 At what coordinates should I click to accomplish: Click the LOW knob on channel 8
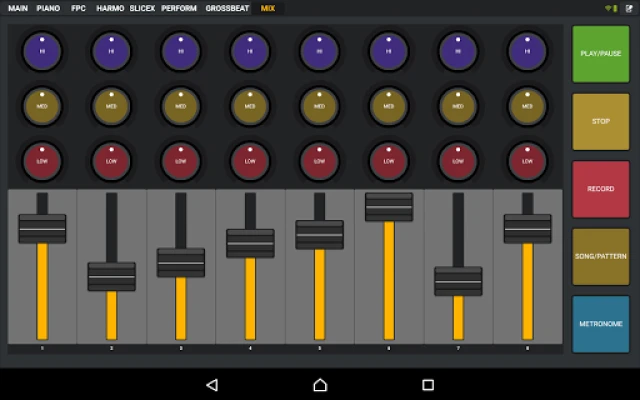click(x=527, y=159)
